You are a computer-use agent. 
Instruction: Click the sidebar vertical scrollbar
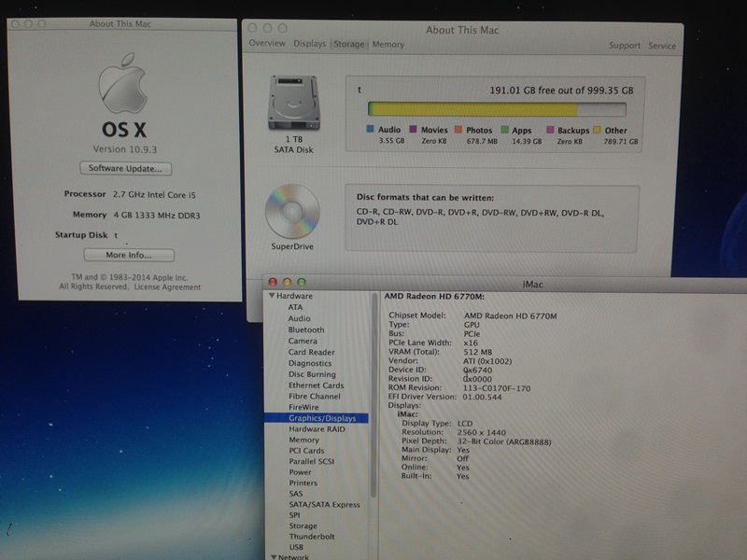tap(373, 395)
